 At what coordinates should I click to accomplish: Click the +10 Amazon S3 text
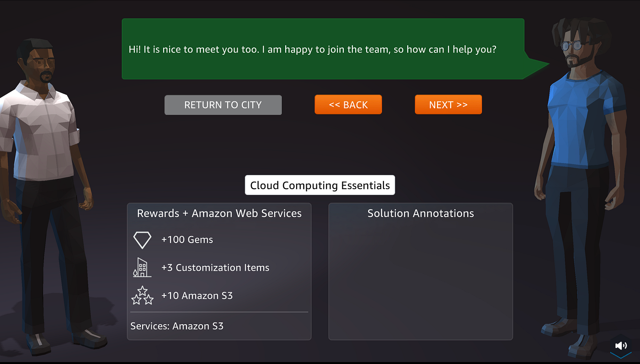197,295
